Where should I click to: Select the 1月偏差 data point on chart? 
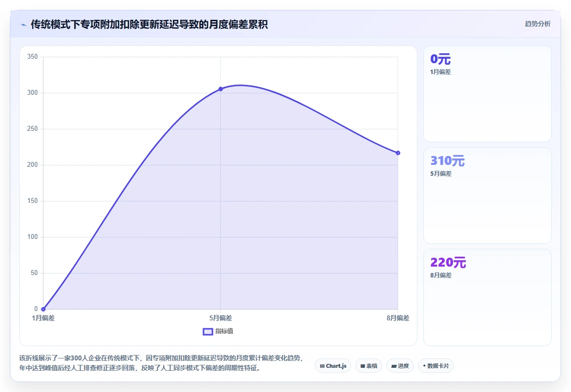pos(43,309)
